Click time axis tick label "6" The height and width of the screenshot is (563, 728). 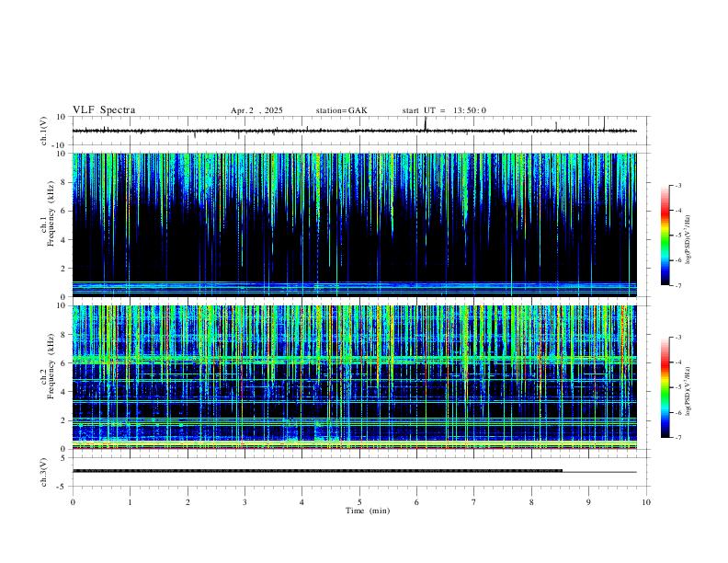tap(416, 502)
